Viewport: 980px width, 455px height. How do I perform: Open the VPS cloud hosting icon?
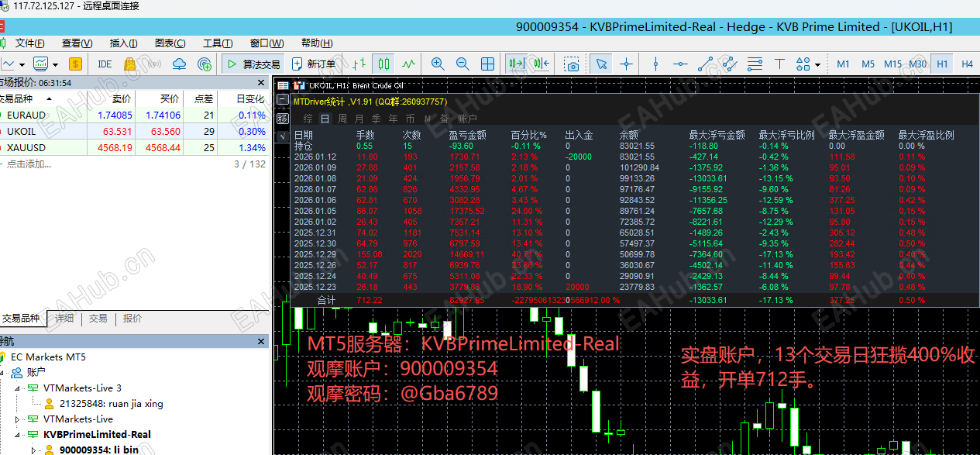[179, 64]
